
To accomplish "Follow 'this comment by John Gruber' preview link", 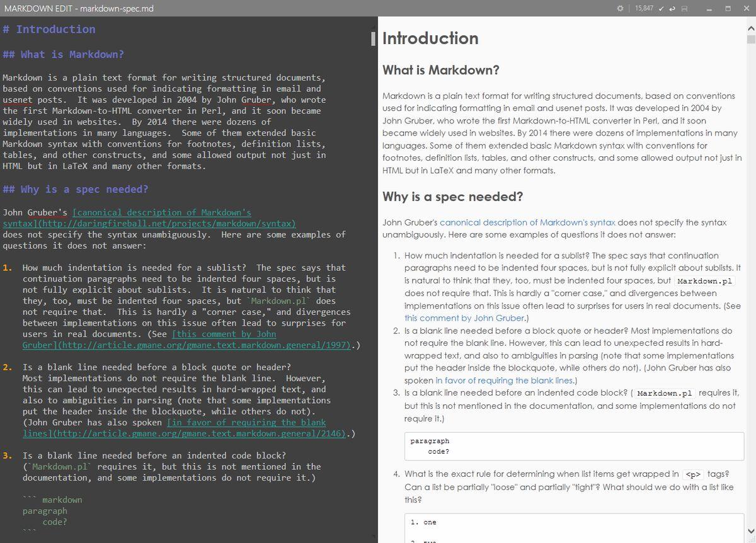I will [464, 318].
